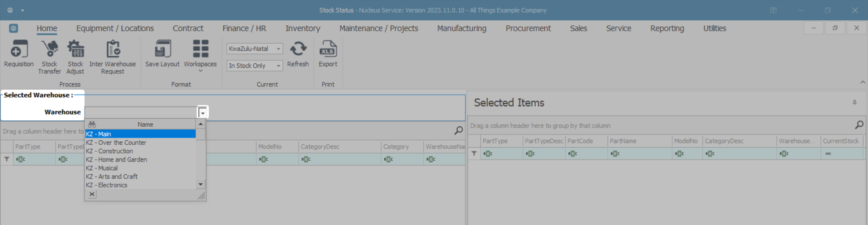The width and height of the screenshot is (868, 225).
Task: Export the grid to XLS
Action: pos(328,50)
